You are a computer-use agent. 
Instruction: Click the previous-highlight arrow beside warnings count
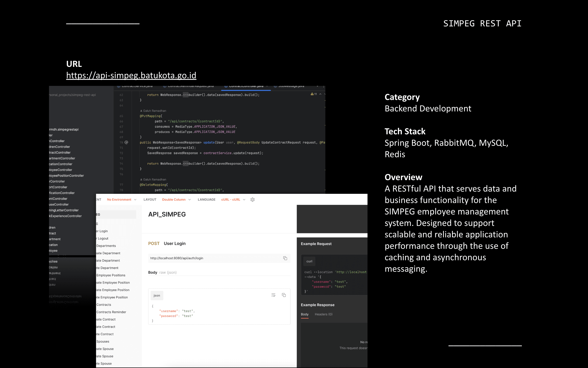pos(320,94)
